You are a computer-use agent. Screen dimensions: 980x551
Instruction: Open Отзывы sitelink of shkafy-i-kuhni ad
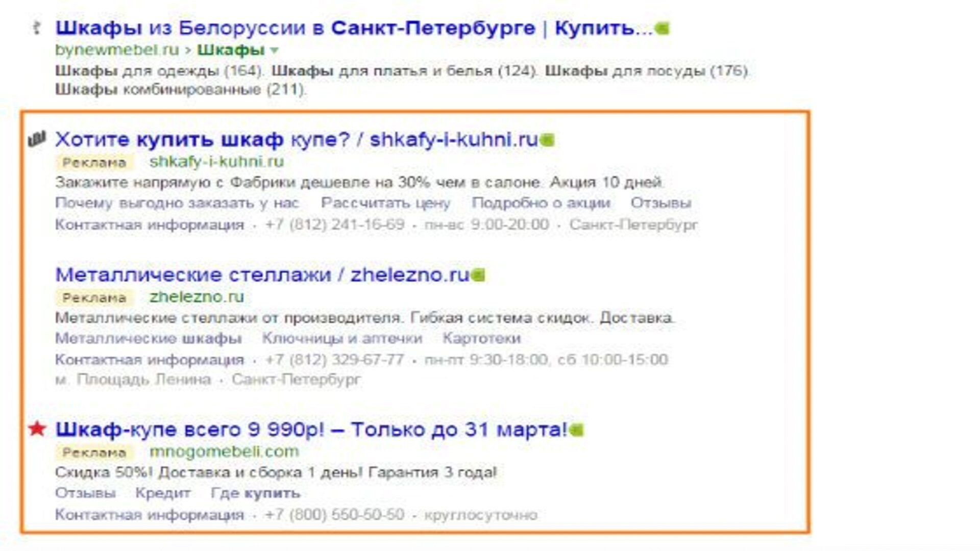(661, 203)
